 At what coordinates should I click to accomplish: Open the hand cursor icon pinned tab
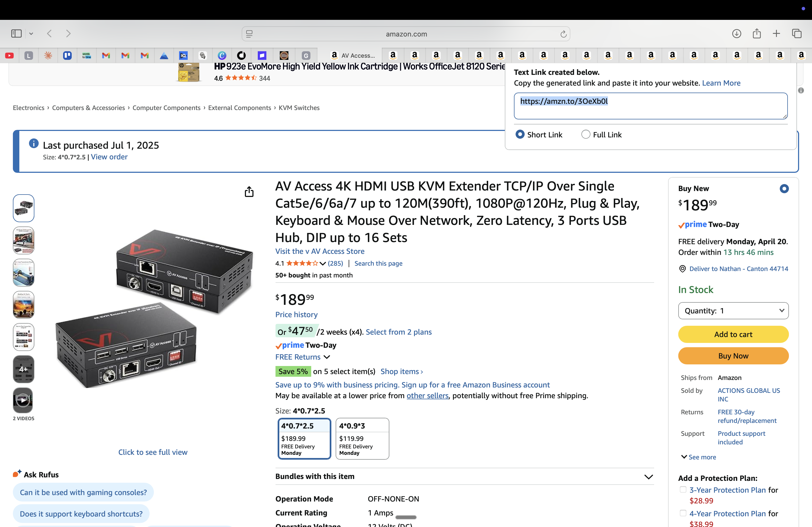(203, 55)
